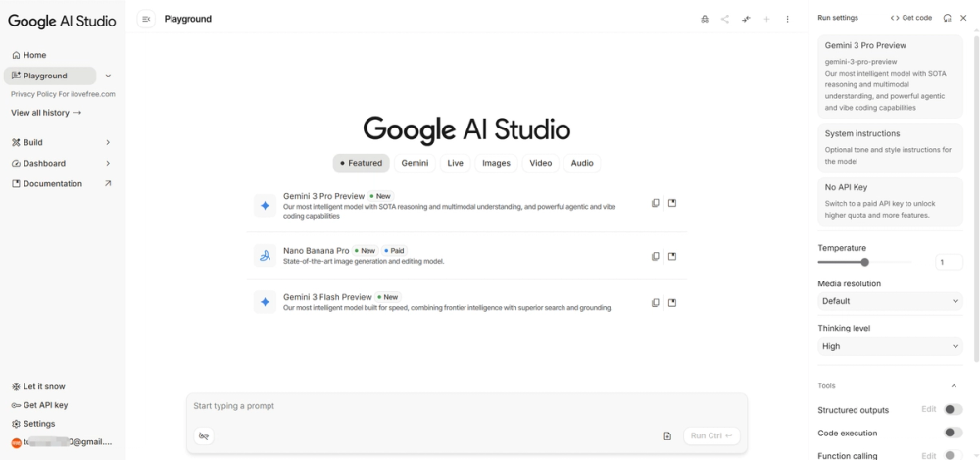Screen dimensions: 980x460
Task: Click the share prompt icon
Action: pyautogui.click(x=725, y=19)
